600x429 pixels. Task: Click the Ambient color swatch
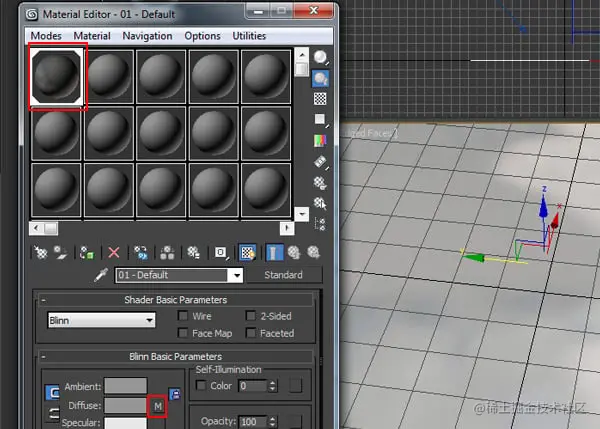tap(126, 386)
